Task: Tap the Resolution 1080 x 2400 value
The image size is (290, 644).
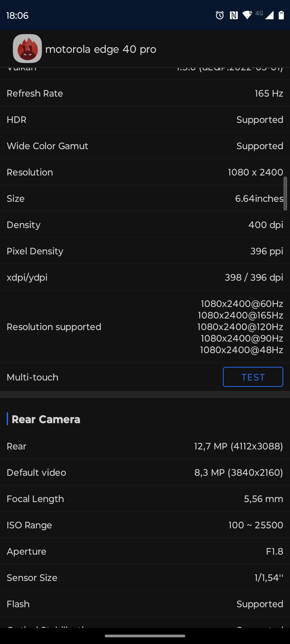Action: tap(255, 172)
